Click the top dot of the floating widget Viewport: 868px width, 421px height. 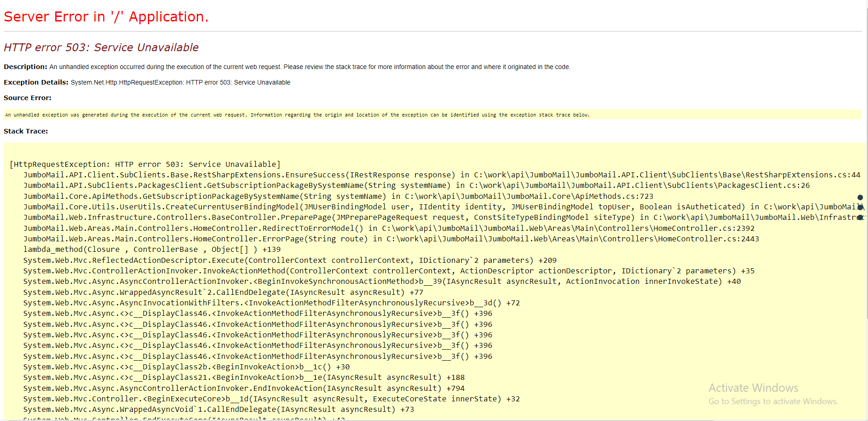click(x=859, y=197)
